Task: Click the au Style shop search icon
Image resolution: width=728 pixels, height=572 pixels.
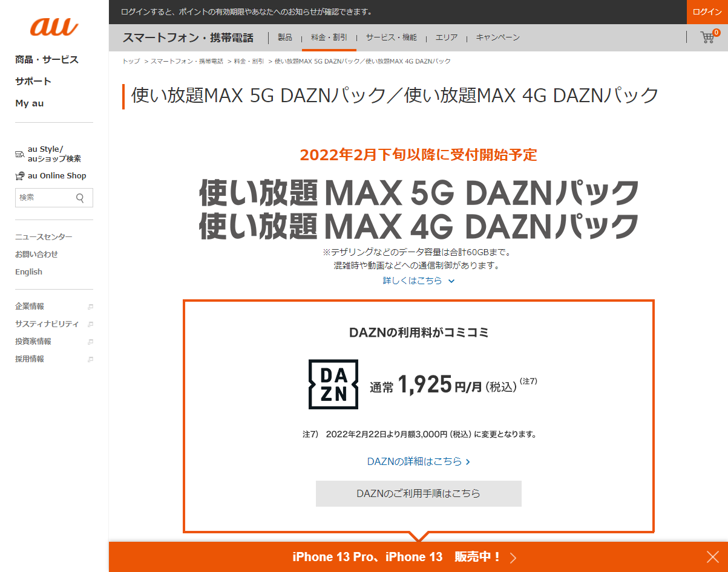Action: coord(20,155)
